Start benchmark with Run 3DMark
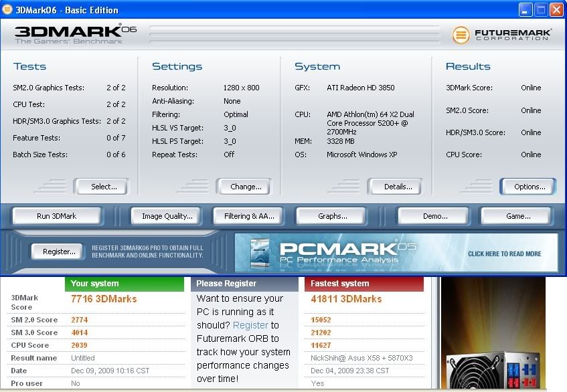This screenshot has width=567, height=392. coord(56,216)
